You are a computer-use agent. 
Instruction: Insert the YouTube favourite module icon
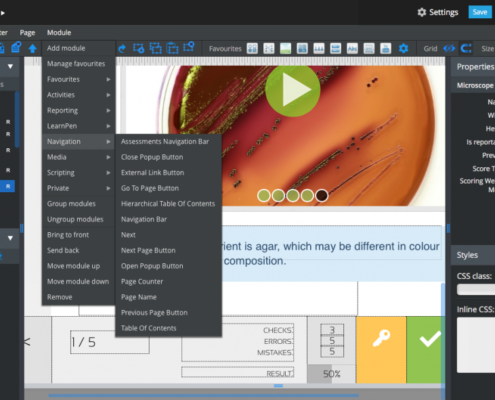tap(386, 49)
